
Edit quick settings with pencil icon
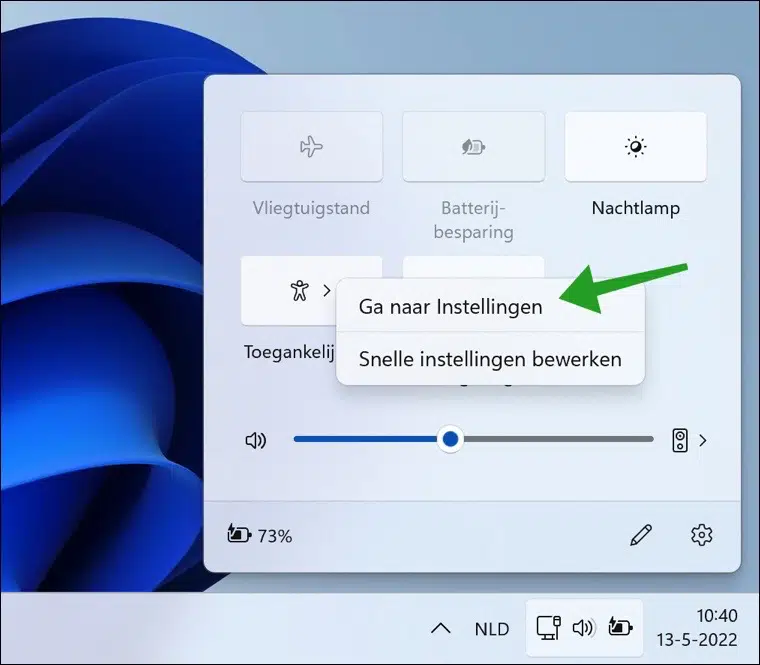pos(641,535)
